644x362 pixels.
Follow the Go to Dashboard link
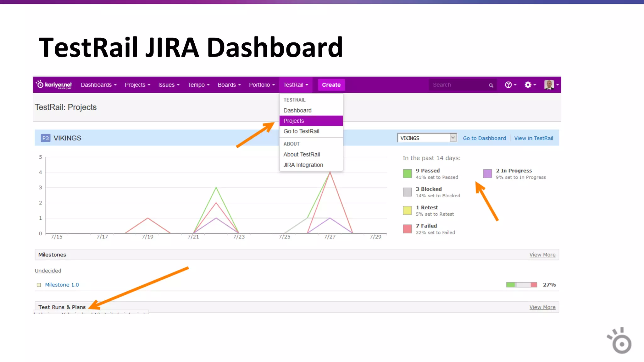click(484, 138)
